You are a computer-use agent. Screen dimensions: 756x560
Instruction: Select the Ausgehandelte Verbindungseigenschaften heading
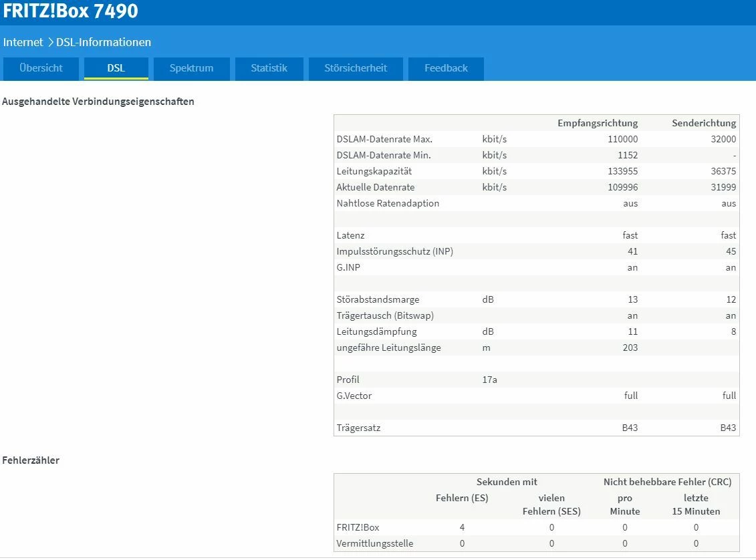pos(98,102)
